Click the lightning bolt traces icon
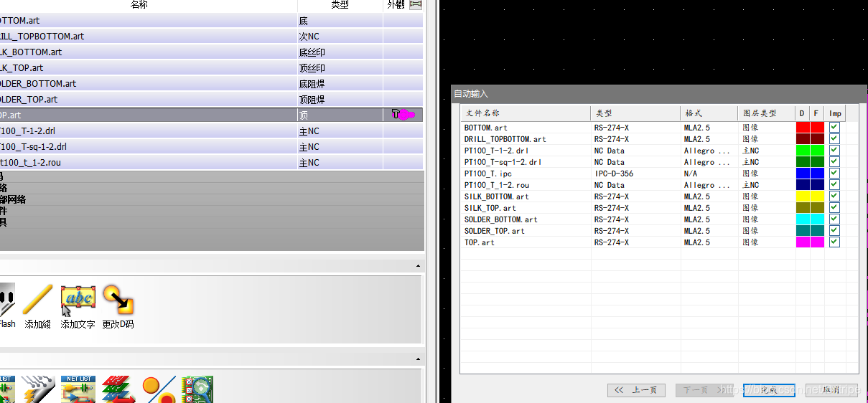 38,389
